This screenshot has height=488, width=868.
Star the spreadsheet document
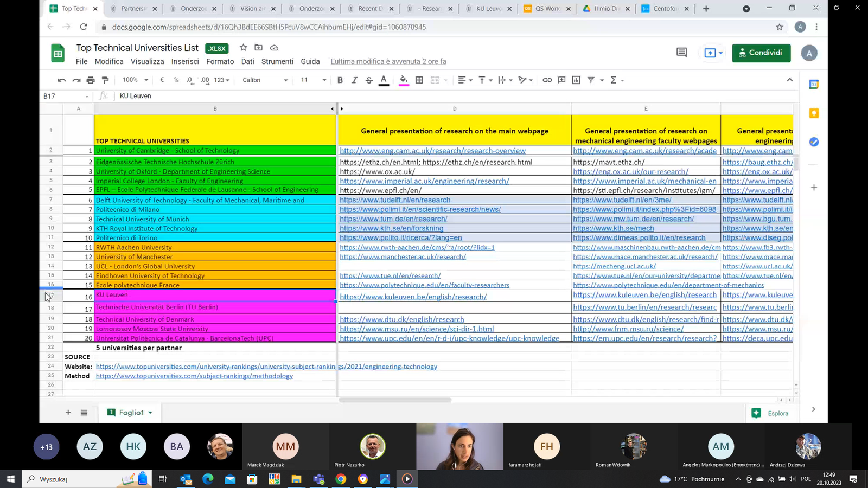pos(244,48)
